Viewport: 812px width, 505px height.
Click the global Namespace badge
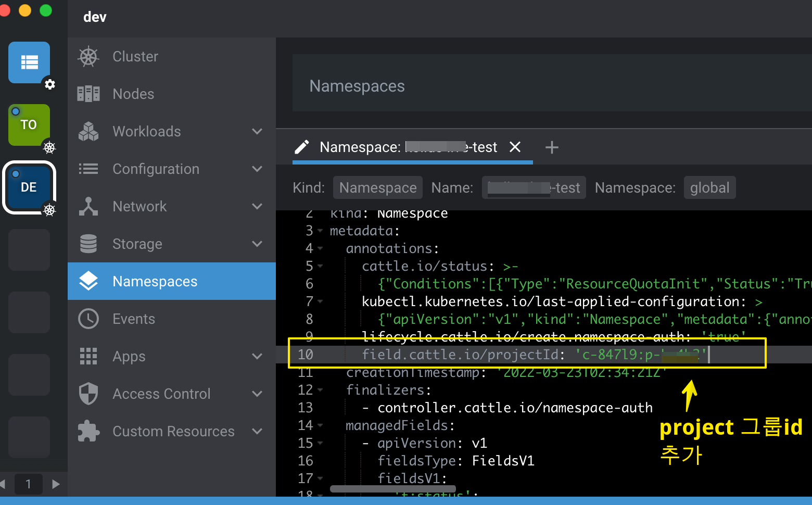click(x=709, y=187)
